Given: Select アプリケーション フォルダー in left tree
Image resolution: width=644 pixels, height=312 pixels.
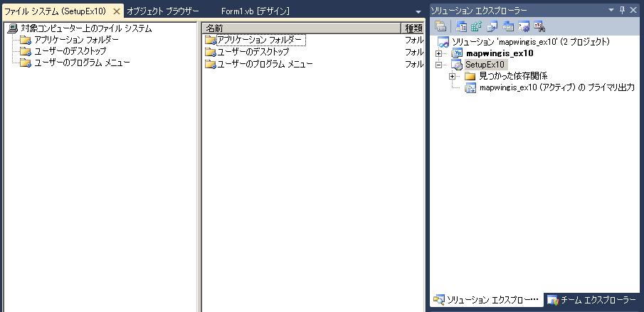Looking at the screenshot, I should (76, 40).
